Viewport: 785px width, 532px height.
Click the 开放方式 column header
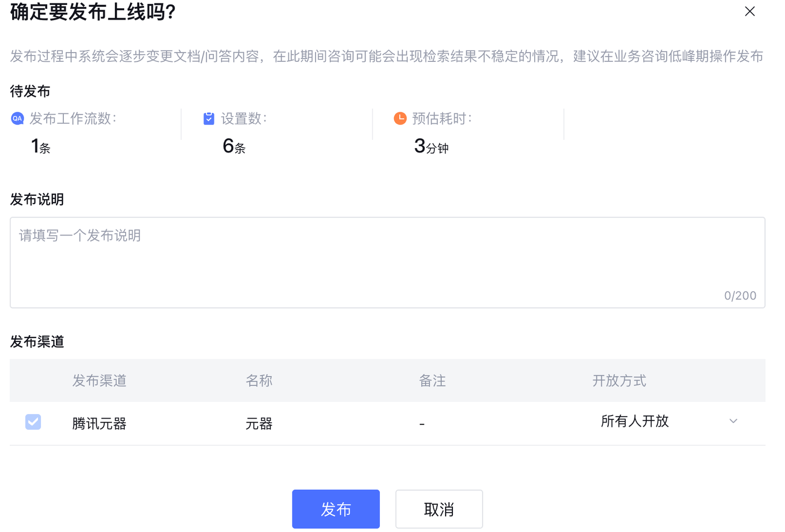(x=619, y=380)
